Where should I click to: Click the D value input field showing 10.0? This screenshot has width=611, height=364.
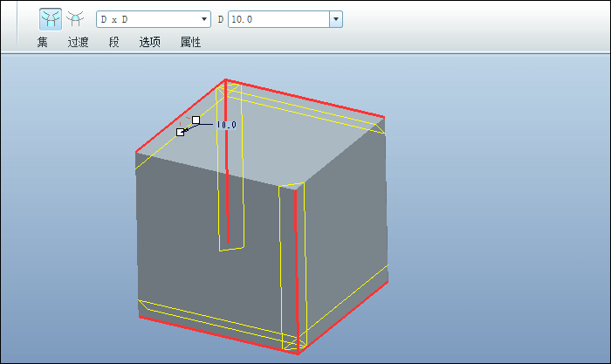click(x=279, y=19)
